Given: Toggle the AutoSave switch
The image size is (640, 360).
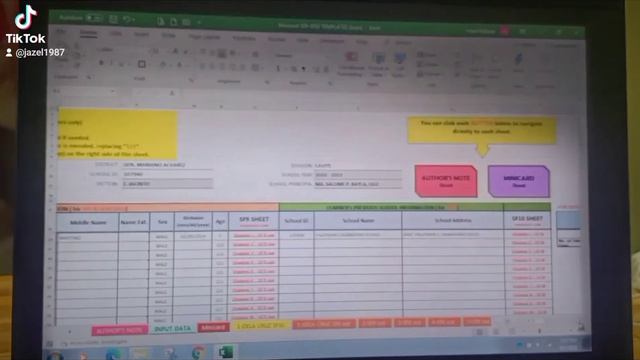Looking at the screenshot, I should coord(94,18).
